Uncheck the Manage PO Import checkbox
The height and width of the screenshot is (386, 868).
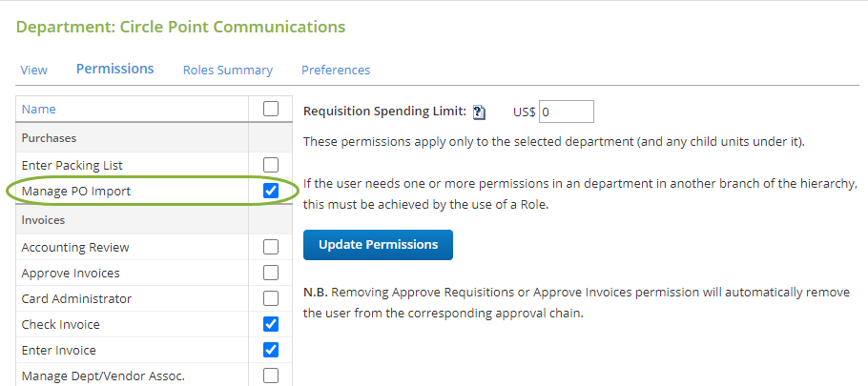271,191
